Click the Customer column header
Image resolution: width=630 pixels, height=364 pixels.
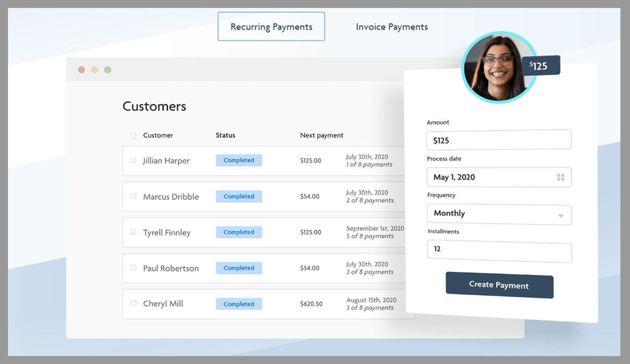[x=158, y=136]
